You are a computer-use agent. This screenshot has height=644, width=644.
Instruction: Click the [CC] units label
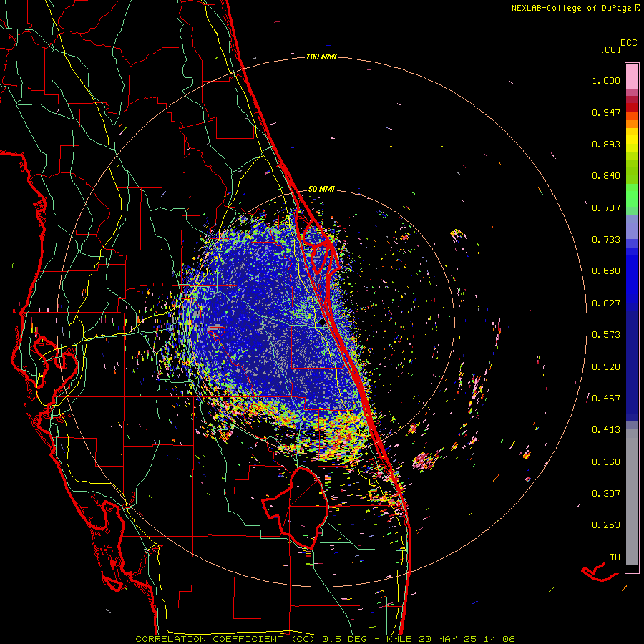pos(610,49)
